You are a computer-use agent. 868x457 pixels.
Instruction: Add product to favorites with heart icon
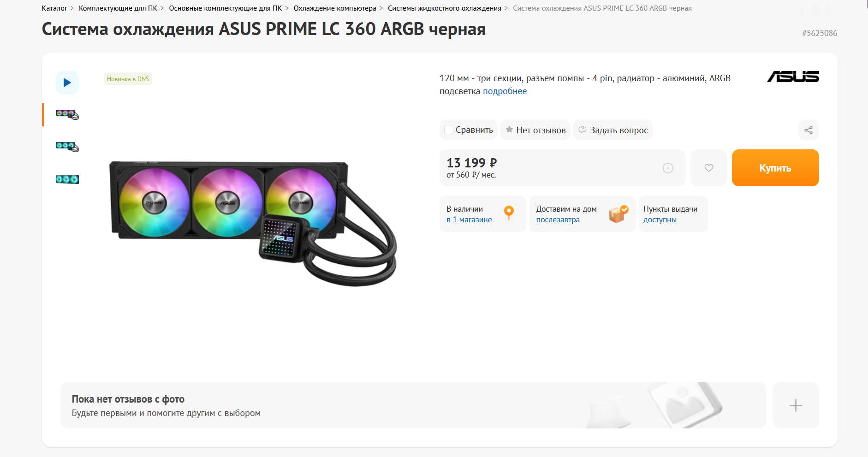pyautogui.click(x=709, y=168)
